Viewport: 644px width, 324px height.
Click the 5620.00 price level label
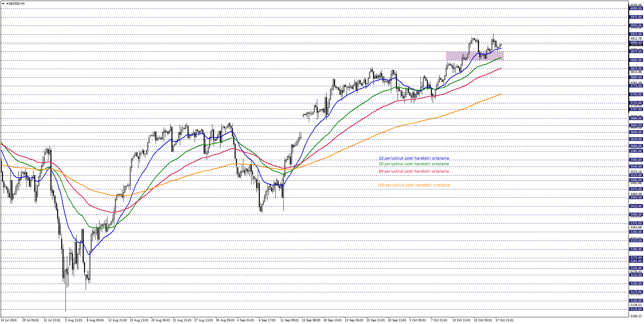click(x=636, y=139)
